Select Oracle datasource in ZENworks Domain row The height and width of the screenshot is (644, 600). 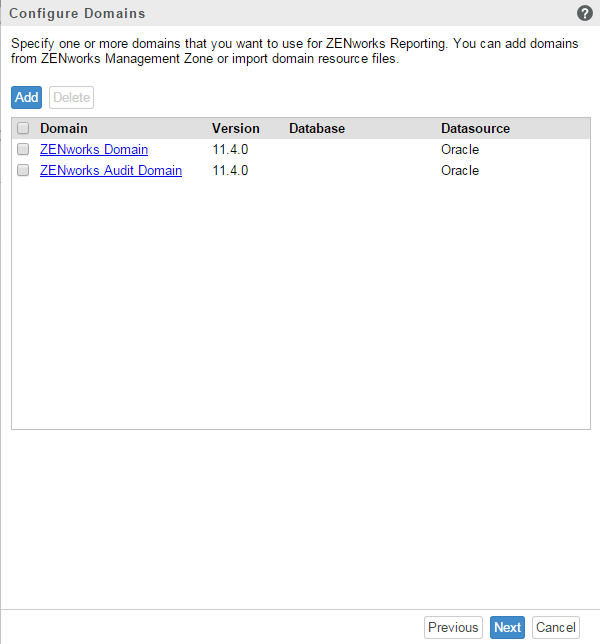click(460, 150)
